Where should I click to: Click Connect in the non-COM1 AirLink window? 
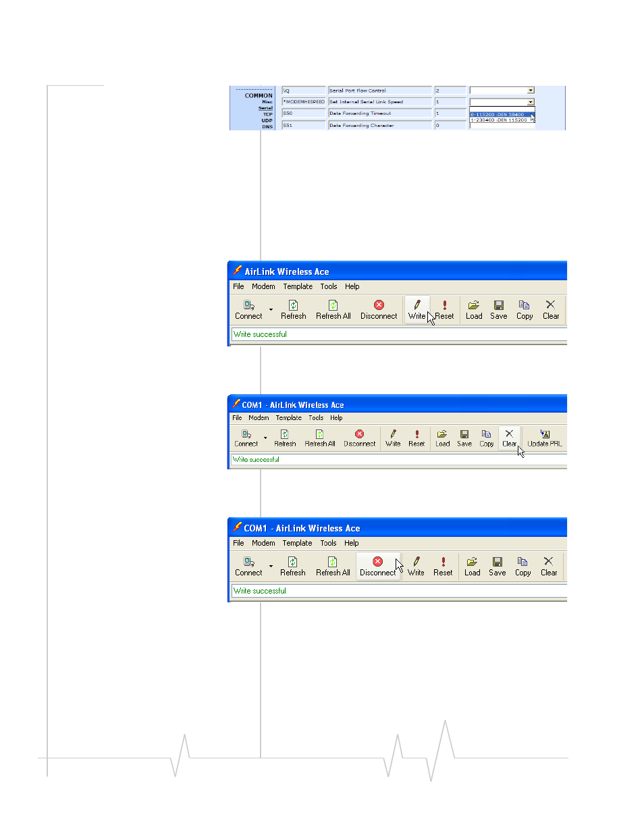(248, 310)
